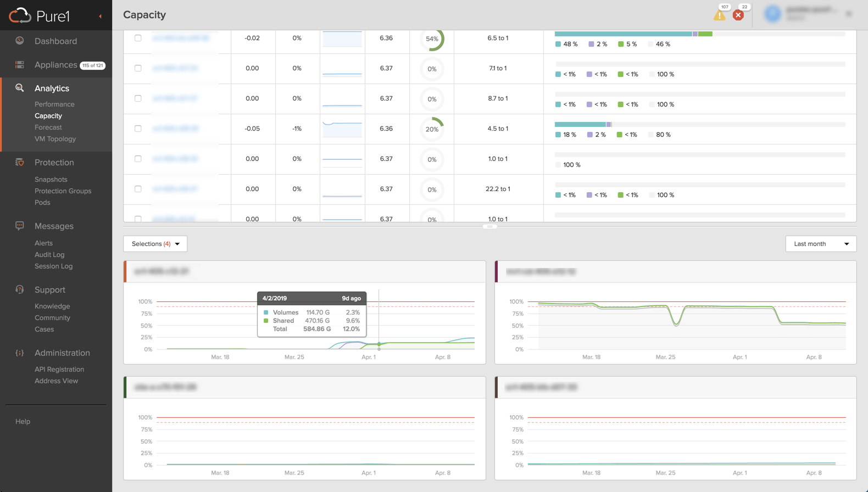Viewport: 868px width, 492px height.
Task: Click the capacity usage bar in 48% row
Action: click(x=700, y=34)
